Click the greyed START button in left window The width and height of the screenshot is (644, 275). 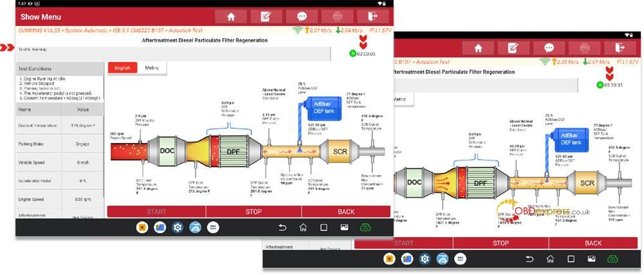click(156, 211)
